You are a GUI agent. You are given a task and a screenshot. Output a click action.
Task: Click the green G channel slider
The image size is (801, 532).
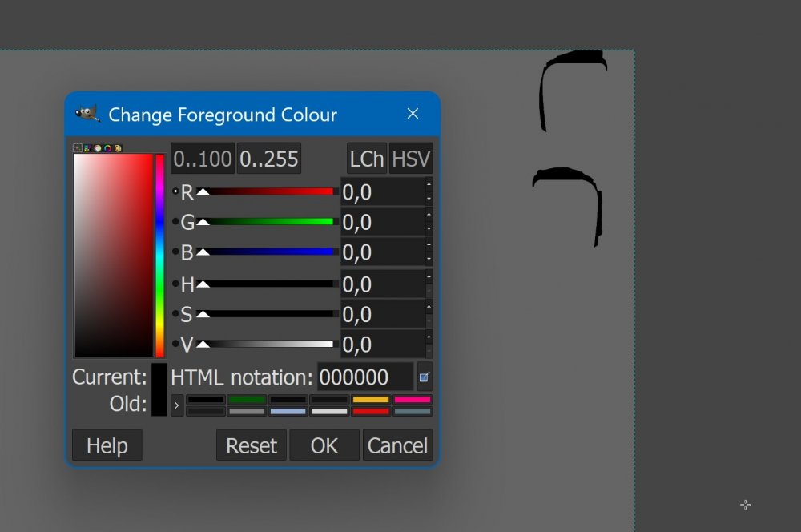coord(268,222)
